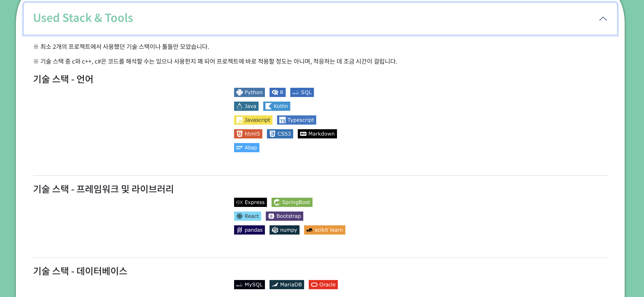Click the Express badge
The width and height of the screenshot is (644, 297).
tap(251, 202)
